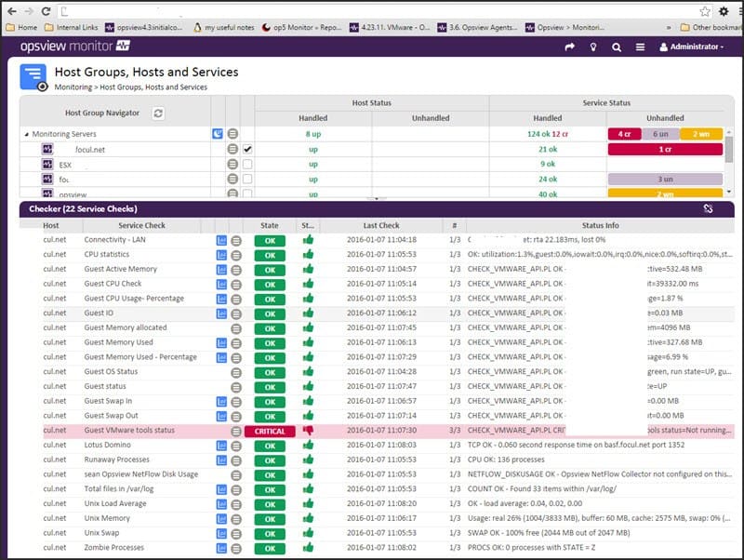
Task: Open graph icon for Guest Active Memory
Action: (x=221, y=270)
